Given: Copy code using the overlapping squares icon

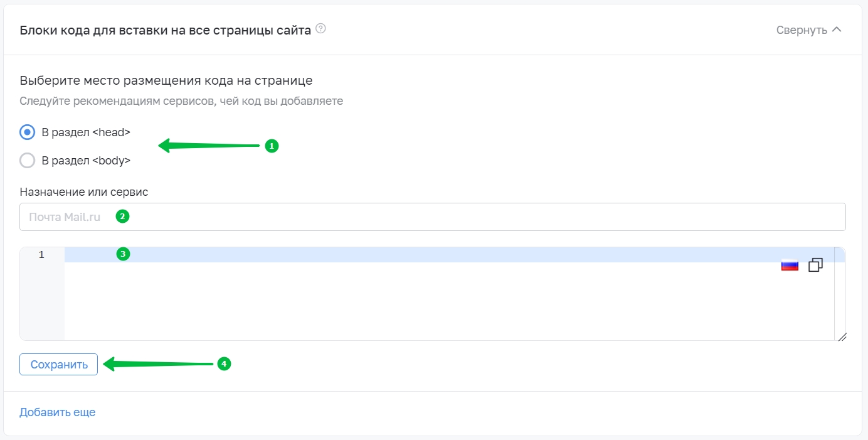Looking at the screenshot, I should (815, 265).
